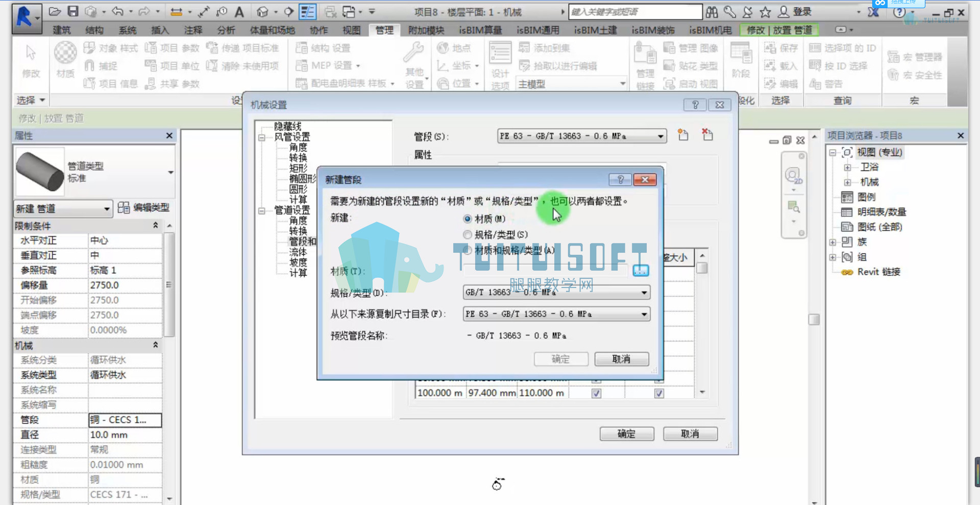Click the material browse ellipsis button
The height and width of the screenshot is (505, 980).
[641, 271]
